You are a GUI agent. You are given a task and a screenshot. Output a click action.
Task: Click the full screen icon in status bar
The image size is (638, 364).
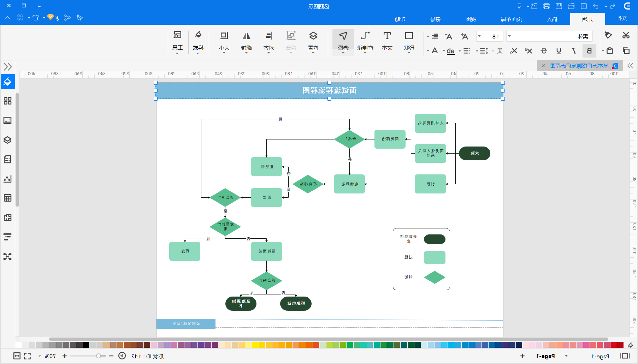(x=27, y=356)
